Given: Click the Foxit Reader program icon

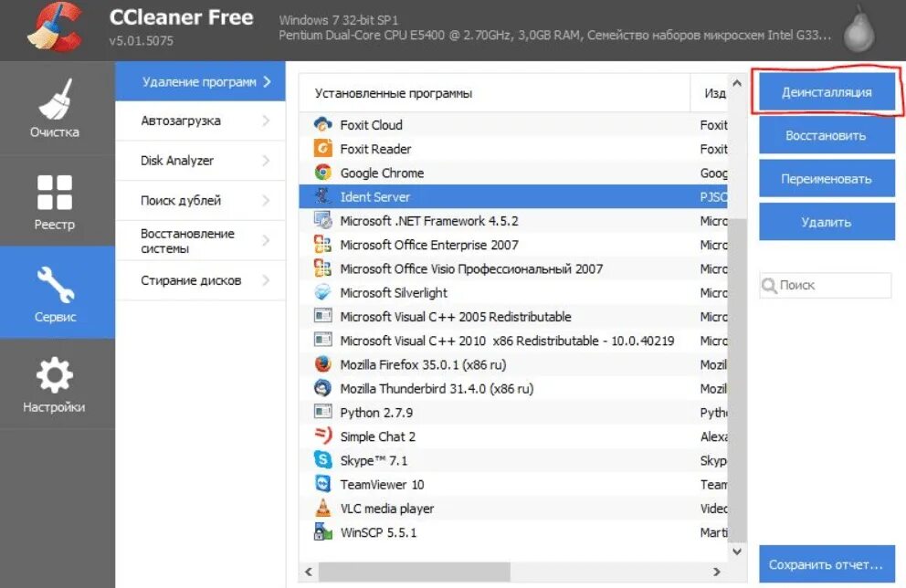Looking at the screenshot, I should point(322,149).
